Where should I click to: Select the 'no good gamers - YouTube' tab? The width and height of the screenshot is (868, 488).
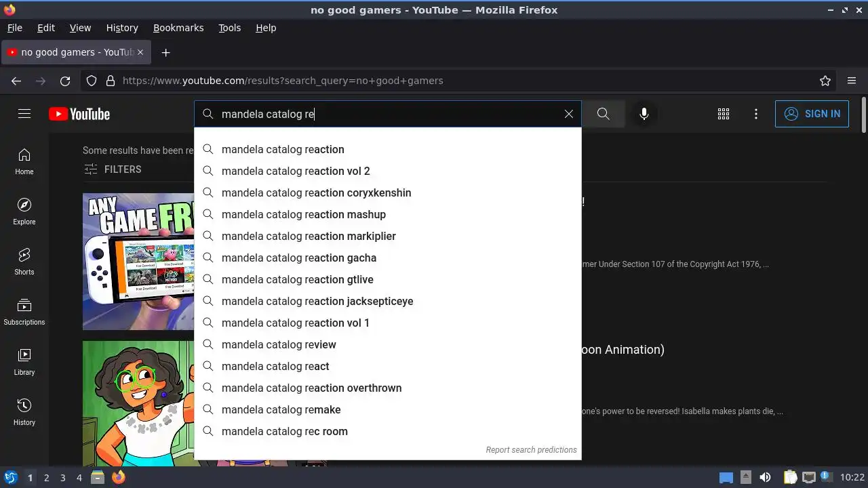click(x=76, y=52)
